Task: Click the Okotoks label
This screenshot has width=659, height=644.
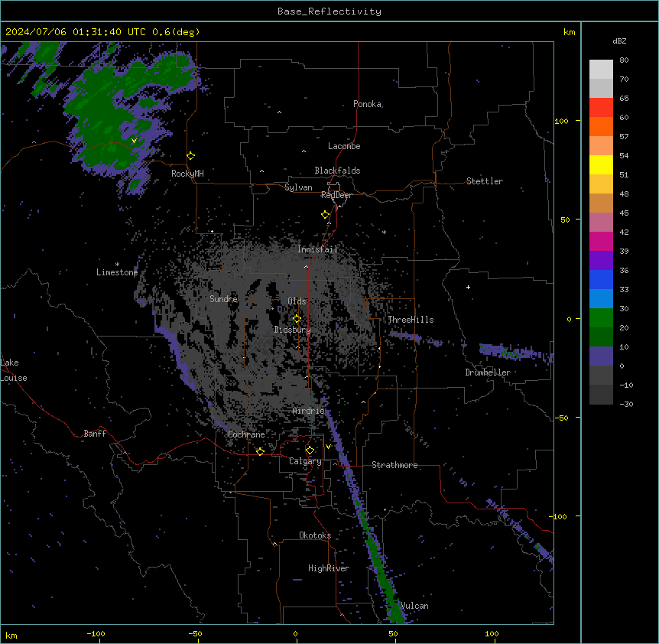Action: pyautogui.click(x=315, y=535)
